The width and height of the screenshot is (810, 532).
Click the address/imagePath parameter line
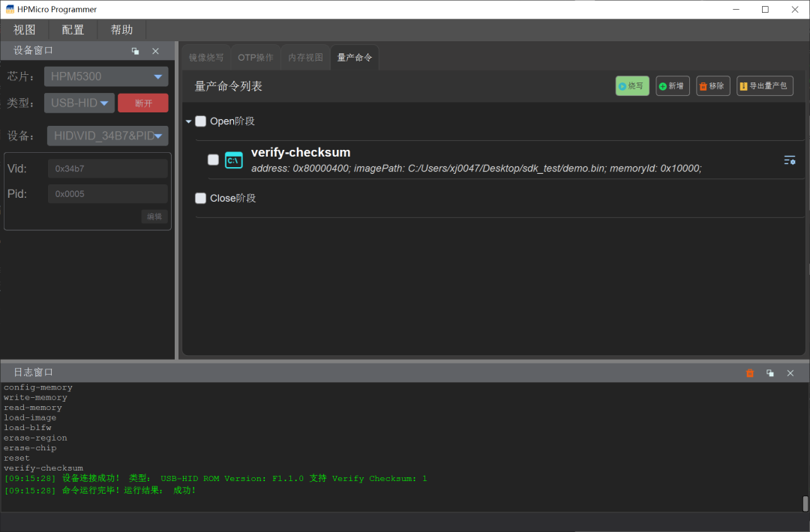point(476,169)
